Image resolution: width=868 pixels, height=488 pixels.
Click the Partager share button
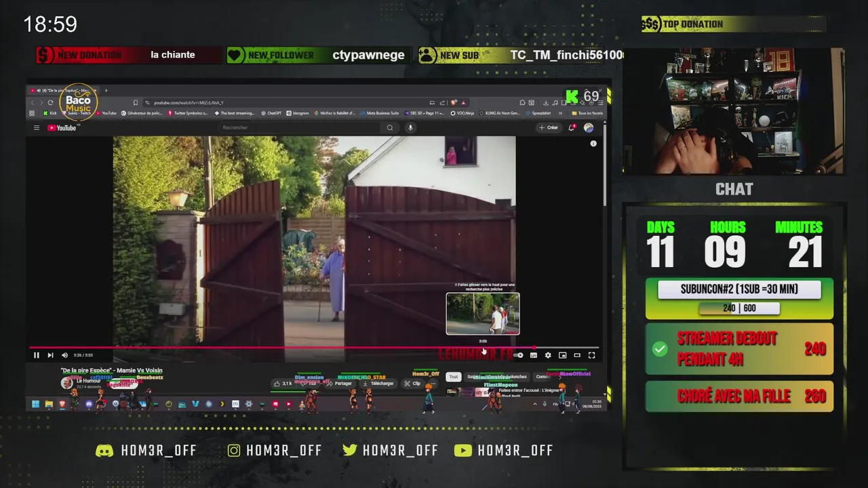340,384
